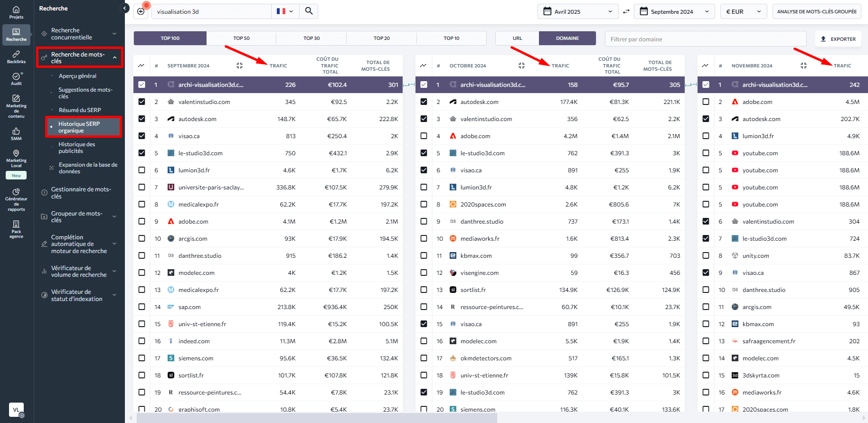Open Résumé du SERP item
Viewport: 868px width, 423px height.
tap(80, 110)
